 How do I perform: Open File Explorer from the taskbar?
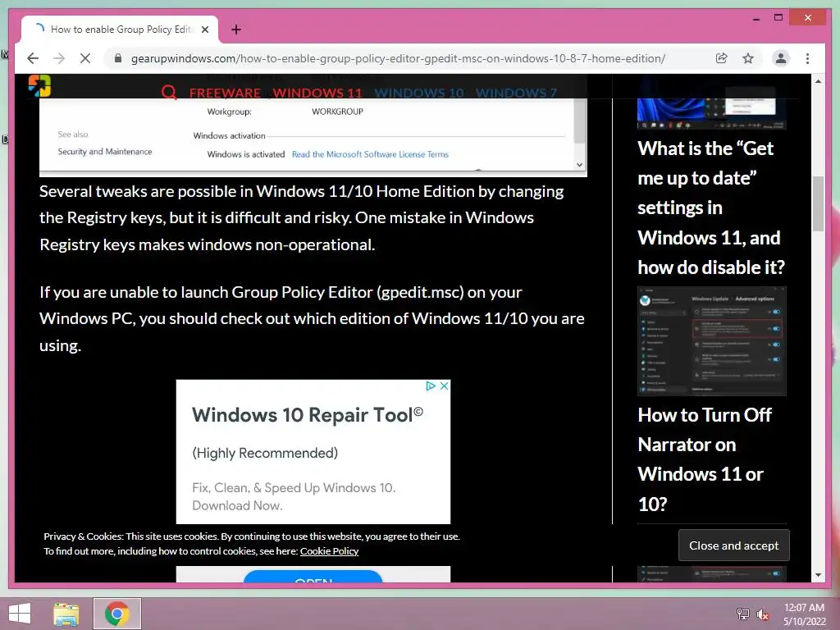66,614
